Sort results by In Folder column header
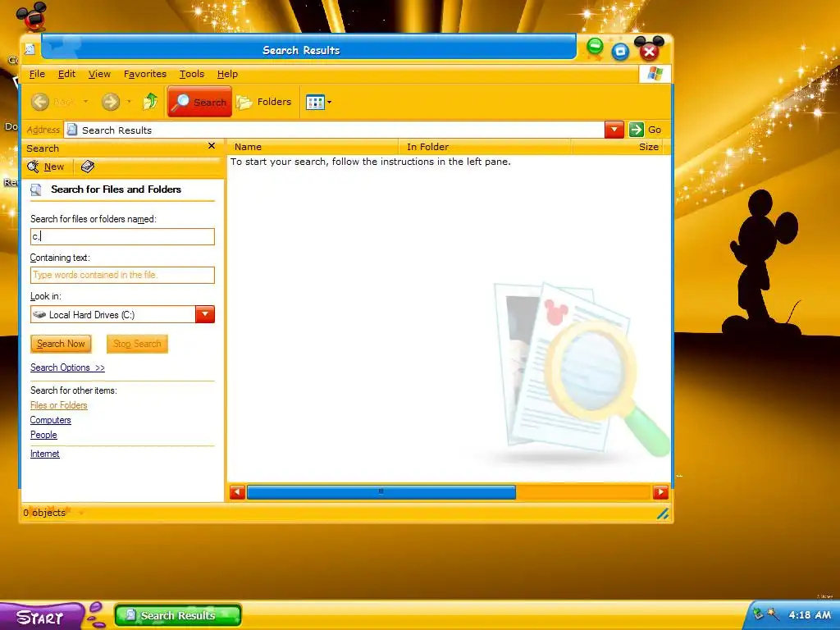This screenshot has width=840, height=630. click(486, 147)
